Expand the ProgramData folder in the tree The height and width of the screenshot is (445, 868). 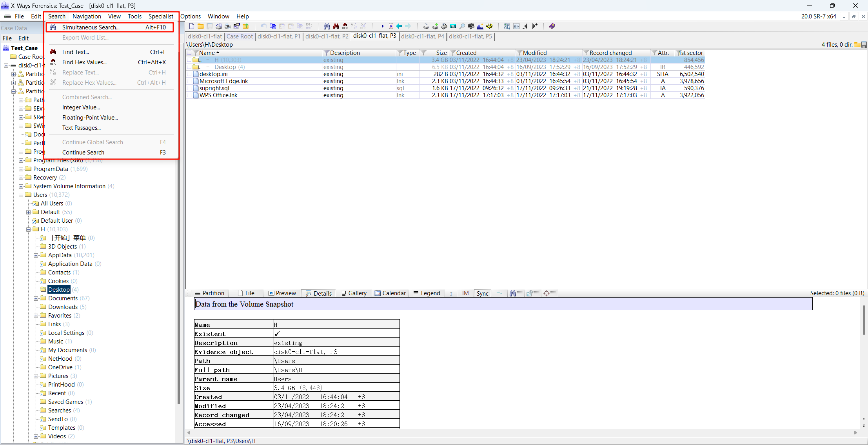tap(21, 169)
